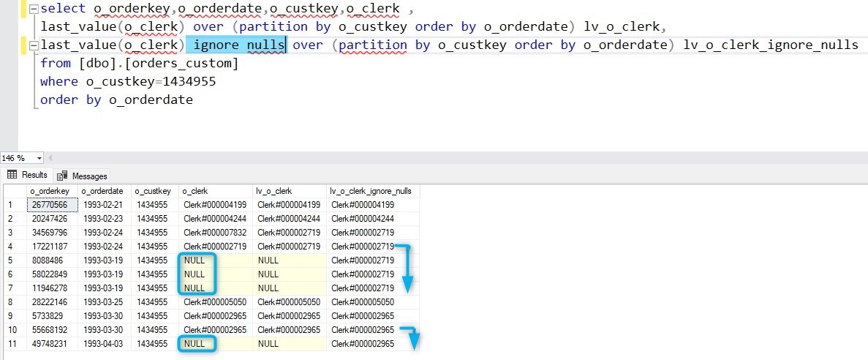
Task: Select the o_orderkey column header
Action: click(x=51, y=191)
